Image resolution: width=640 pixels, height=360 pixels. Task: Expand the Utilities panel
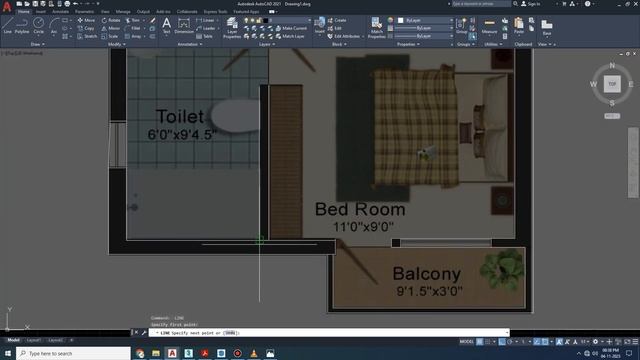pos(493,44)
